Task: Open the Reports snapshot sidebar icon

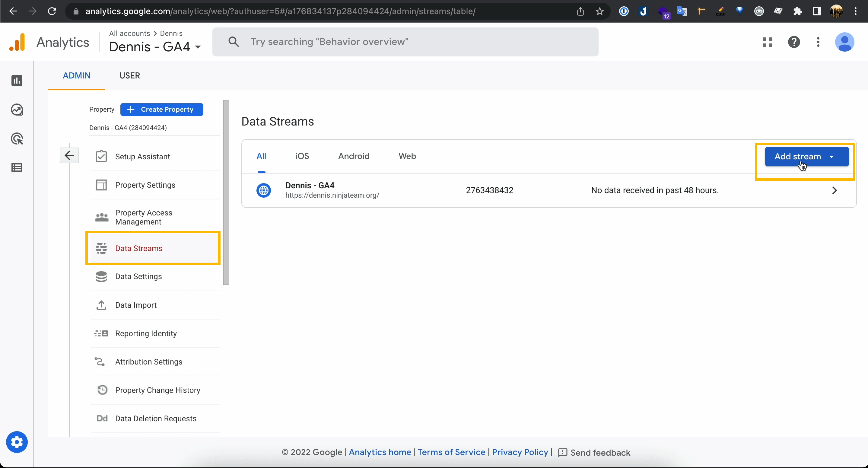Action: [17, 81]
